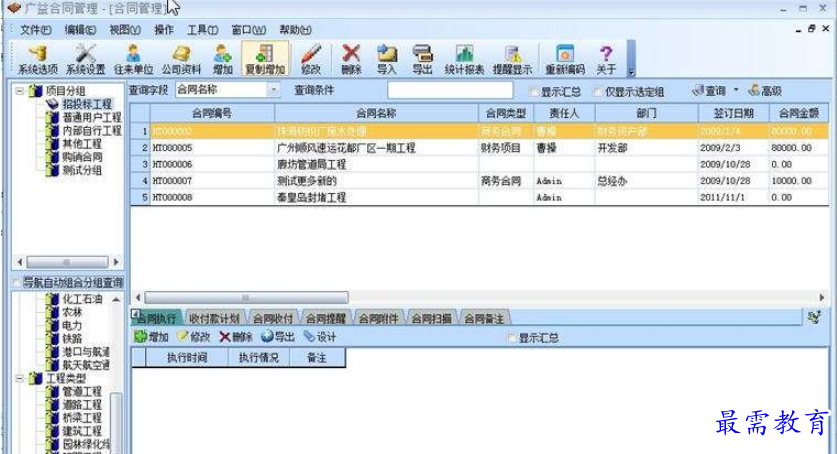Open 公司资料 toolbar icon
Screen dimensions: 837x454
181,59
